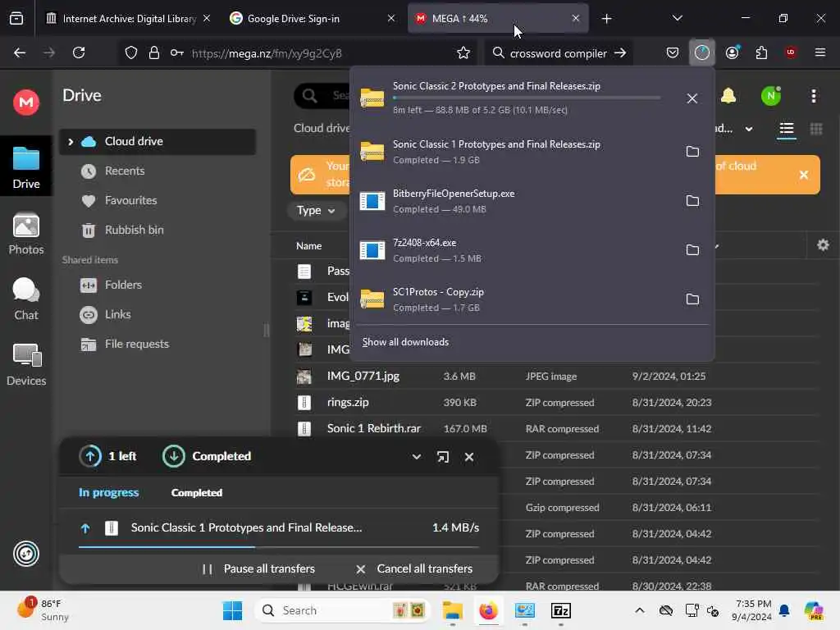Close the transfers panel
840x630 pixels.
(x=469, y=457)
